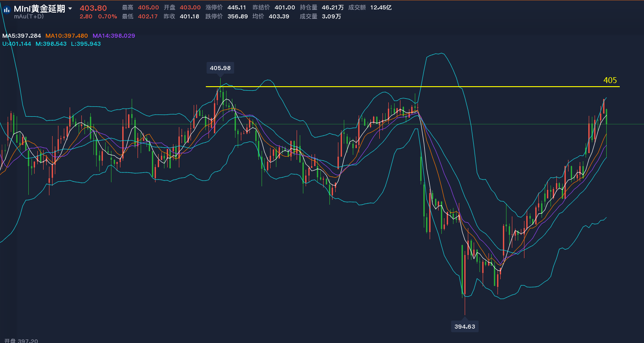This screenshot has width=644, height=343.
Task: Open the Mini黄金延期 instrument dropdown arrow
Action: (x=70, y=9)
